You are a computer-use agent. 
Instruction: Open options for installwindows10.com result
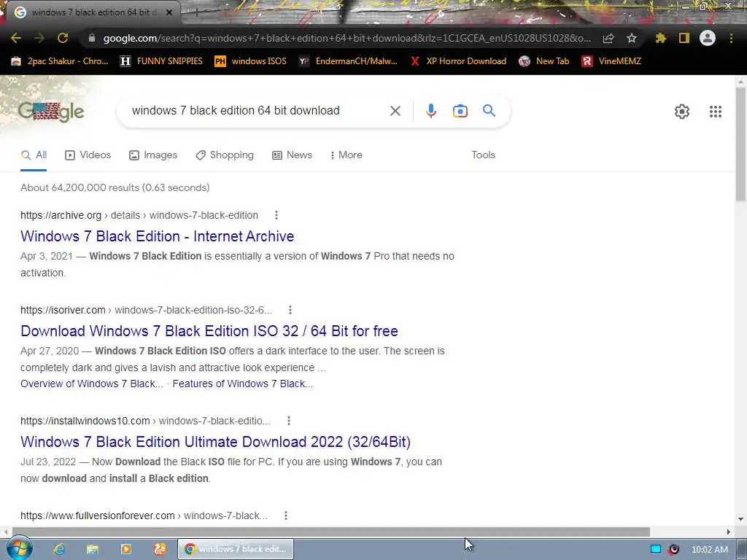289,421
